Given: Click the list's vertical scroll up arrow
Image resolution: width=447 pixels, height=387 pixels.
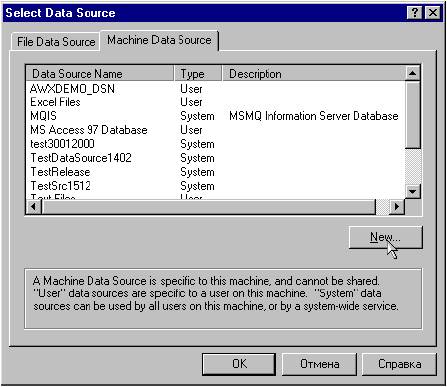Looking at the screenshot, I should click(x=413, y=73).
